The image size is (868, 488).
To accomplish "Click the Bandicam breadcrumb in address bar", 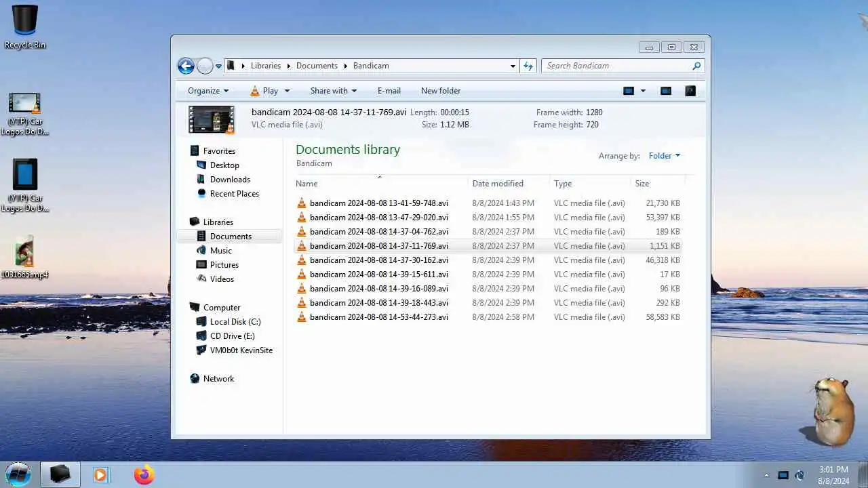I will pyautogui.click(x=371, y=66).
